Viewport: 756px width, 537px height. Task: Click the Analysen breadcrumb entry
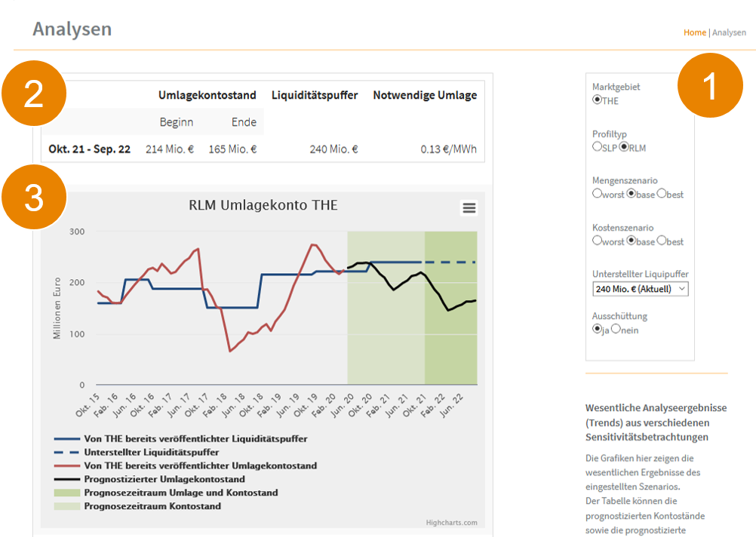729,32
